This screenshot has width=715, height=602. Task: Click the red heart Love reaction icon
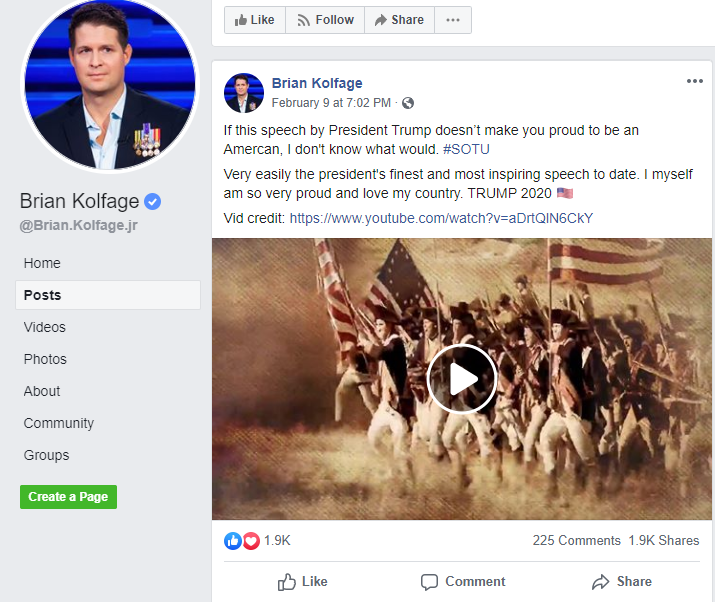(x=251, y=540)
